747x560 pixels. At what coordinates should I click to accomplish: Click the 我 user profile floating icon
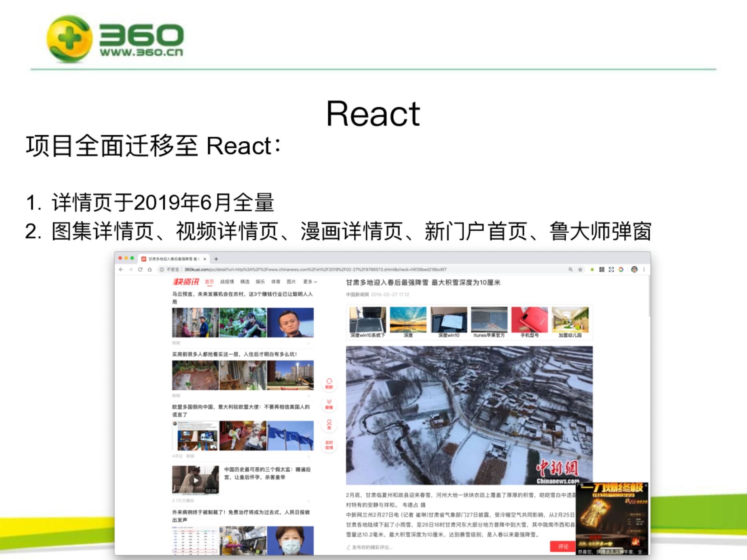(x=329, y=424)
